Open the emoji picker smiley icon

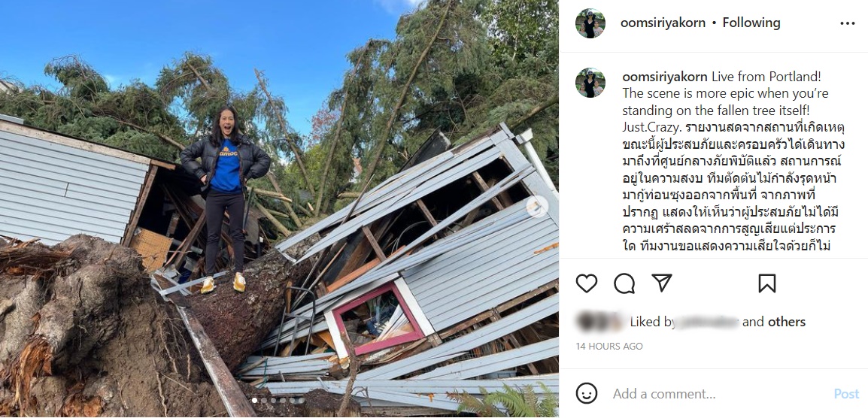point(586,393)
